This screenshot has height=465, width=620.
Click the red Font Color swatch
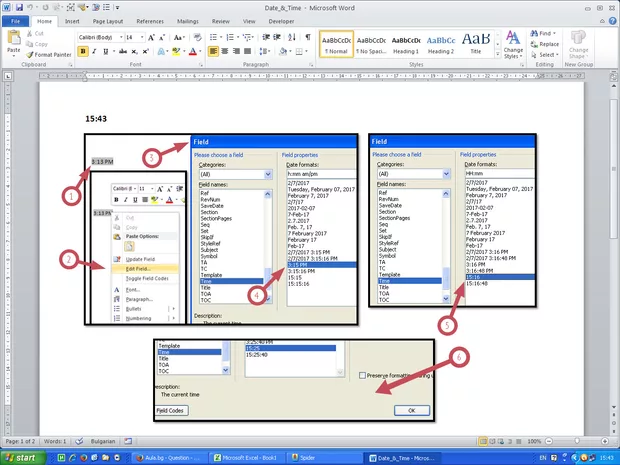[192, 51]
